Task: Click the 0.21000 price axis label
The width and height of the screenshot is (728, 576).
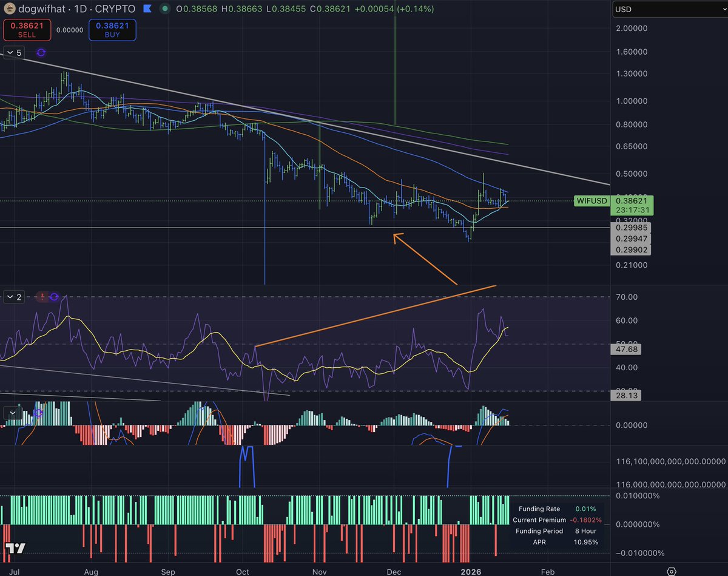Action: (x=631, y=265)
